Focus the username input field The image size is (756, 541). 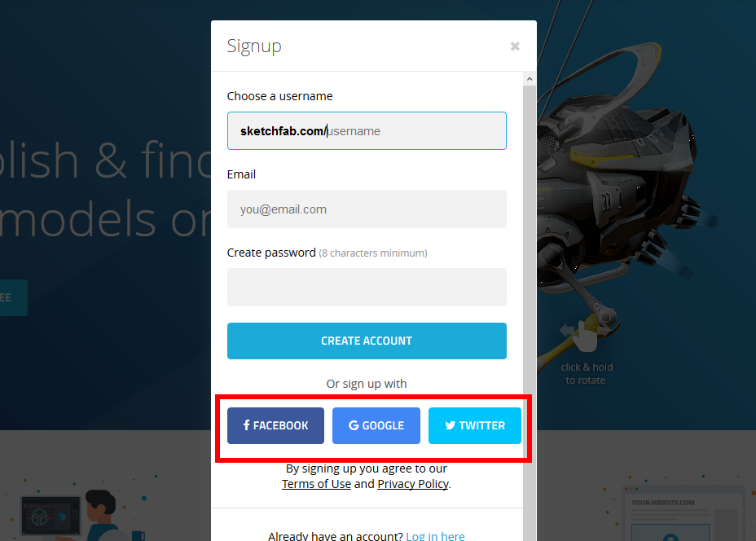click(367, 131)
